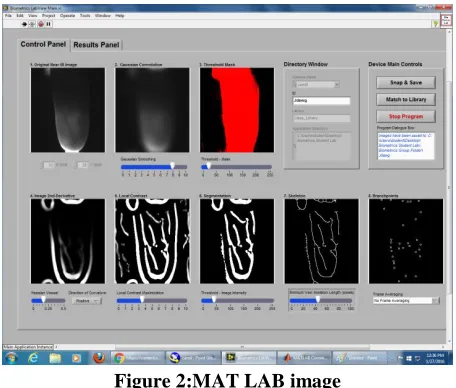The height and width of the screenshot is (388, 456).
Task: Click the red Stop Program button
Action: (x=406, y=116)
